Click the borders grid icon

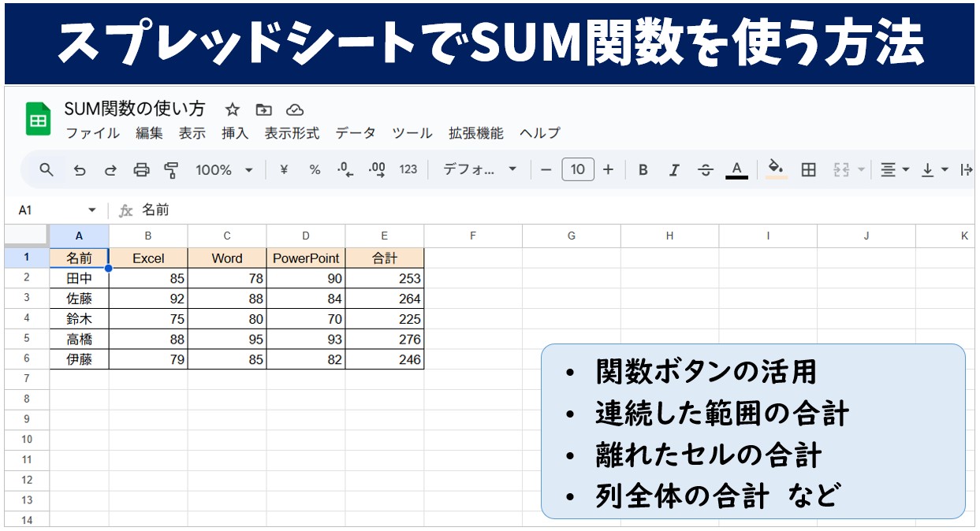point(808,169)
